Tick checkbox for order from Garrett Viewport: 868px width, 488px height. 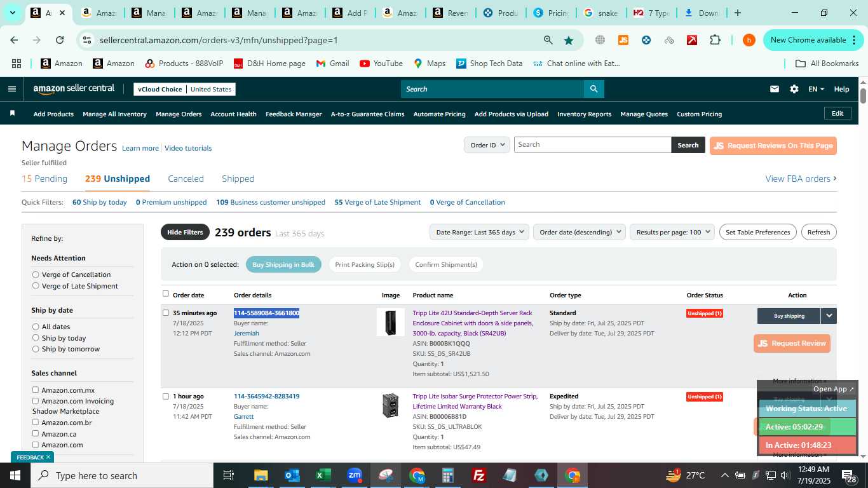pyautogui.click(x=166, y=396)
